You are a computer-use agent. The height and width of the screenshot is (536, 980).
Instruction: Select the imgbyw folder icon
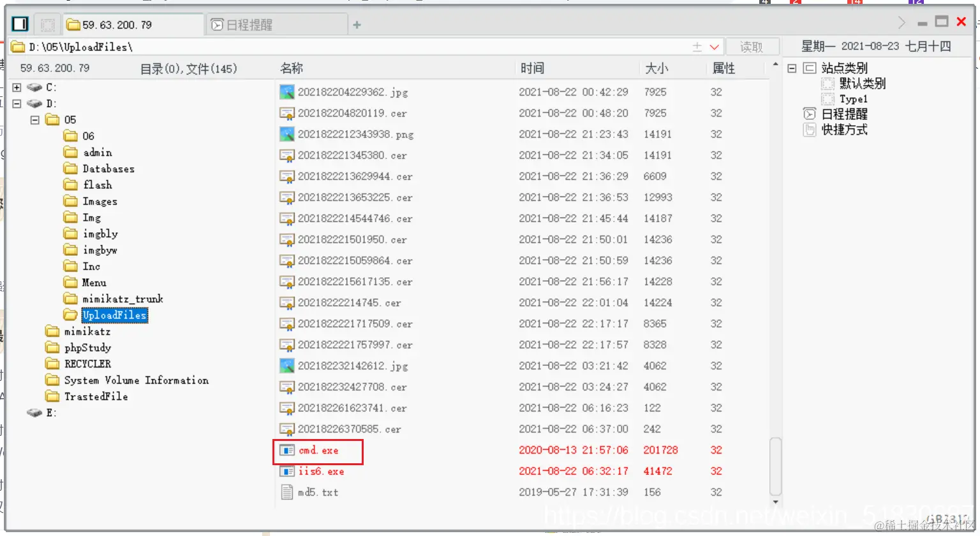(71, 249)
